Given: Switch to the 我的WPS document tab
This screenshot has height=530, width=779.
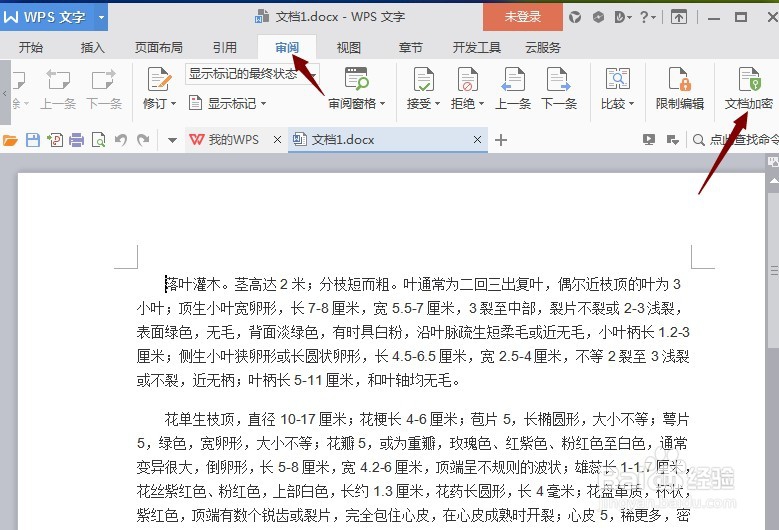Looking at the screenshot, I should pos(224,140).
